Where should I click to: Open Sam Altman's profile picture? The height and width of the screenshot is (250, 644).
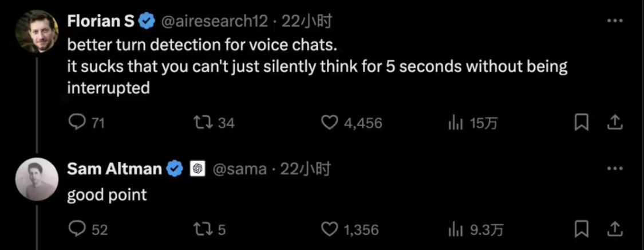pos(37,179)
